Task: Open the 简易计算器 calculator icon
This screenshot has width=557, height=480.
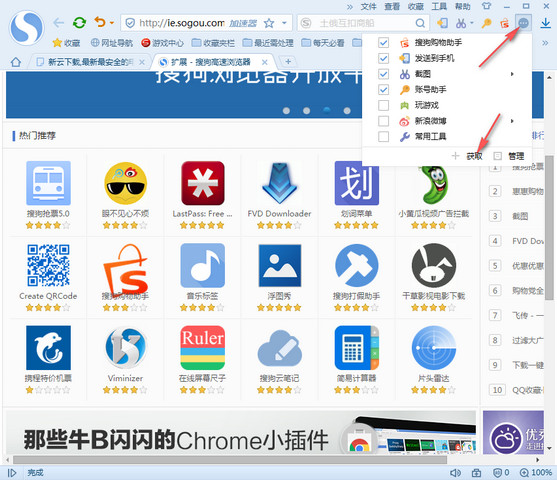Action: pos(357,347)
